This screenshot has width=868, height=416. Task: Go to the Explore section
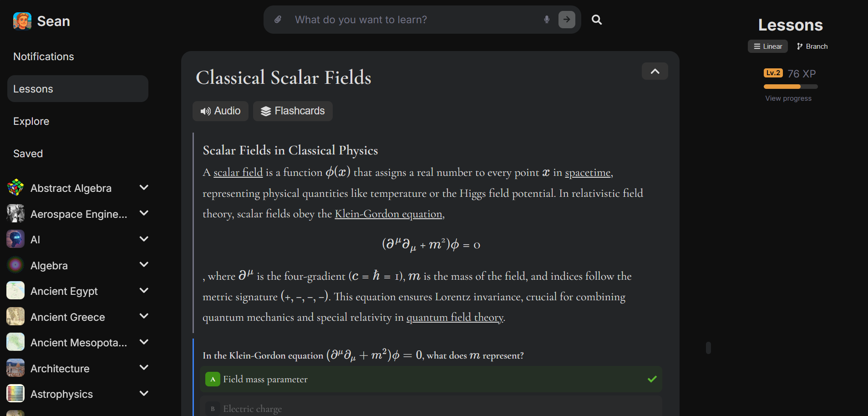pyautogui.click(x=31, y=121)
